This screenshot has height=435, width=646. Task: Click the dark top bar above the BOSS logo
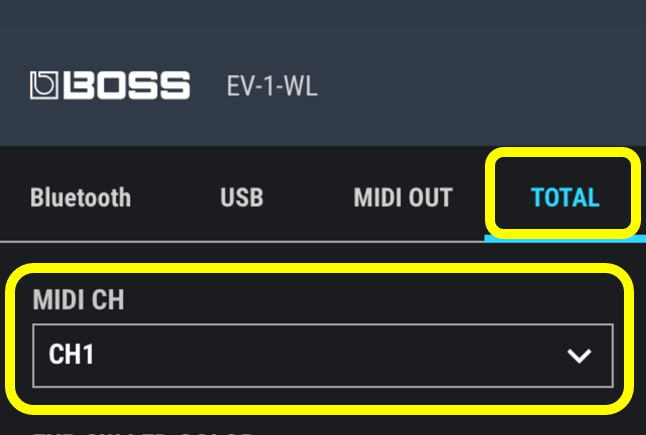coord(322,25)
